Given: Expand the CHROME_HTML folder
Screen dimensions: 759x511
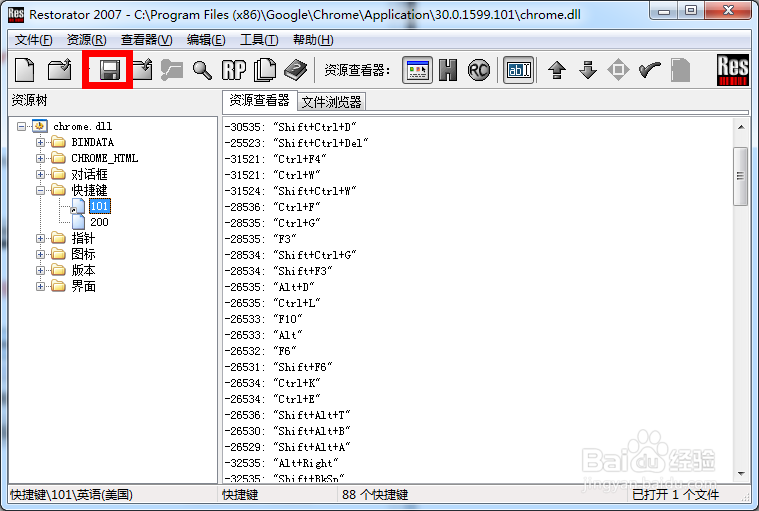Looking at the screenshot, I should 40,158.
